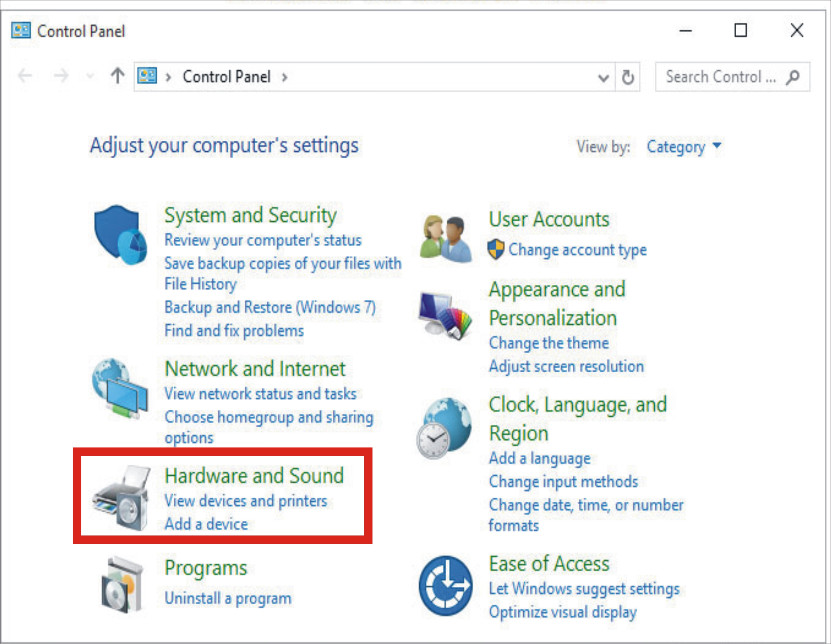Viewport: 831px width, 644px height.
Task: Click the Control Panel icon in address bar
Action: pos(147,76)
